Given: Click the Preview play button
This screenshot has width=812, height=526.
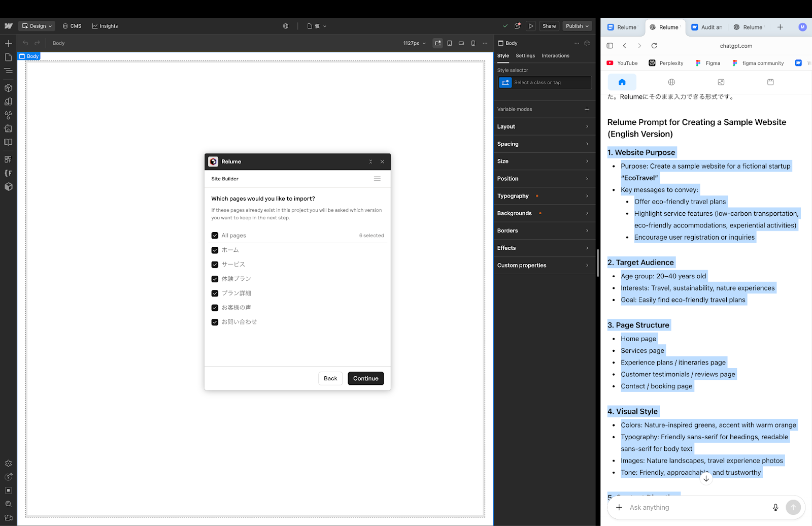Looking at the screenshot, I should [531, 26].
